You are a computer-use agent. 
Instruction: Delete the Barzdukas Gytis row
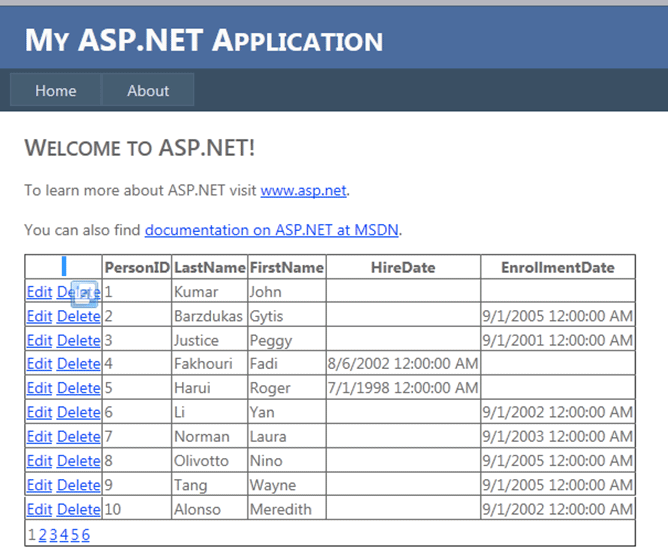78,316
